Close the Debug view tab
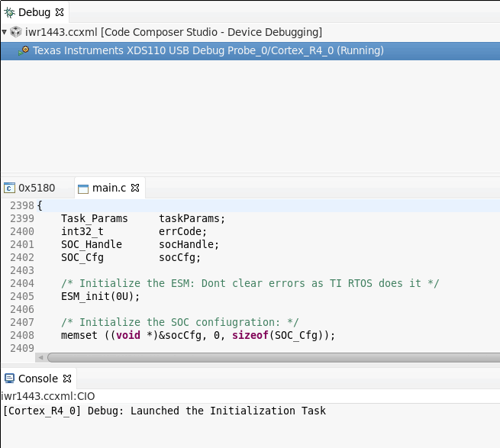Image resolution: width=500 pixels, height=448 pixels. (60, 12)
